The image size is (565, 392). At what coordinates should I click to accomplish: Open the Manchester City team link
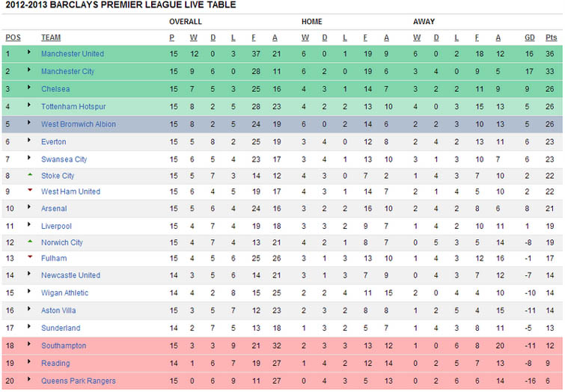click(68, 71)
